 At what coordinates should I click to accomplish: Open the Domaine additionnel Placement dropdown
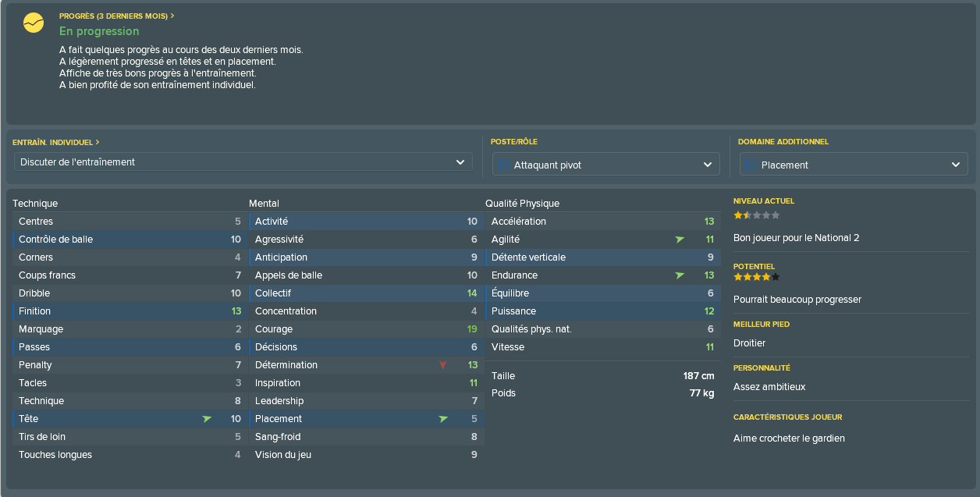854,165
